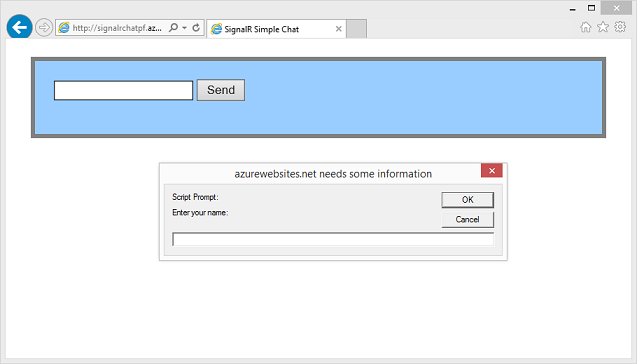Viewport: 637px width, 364px height.
Task: Refresh the page with reload icon
Action: click(x=196, y=28)
